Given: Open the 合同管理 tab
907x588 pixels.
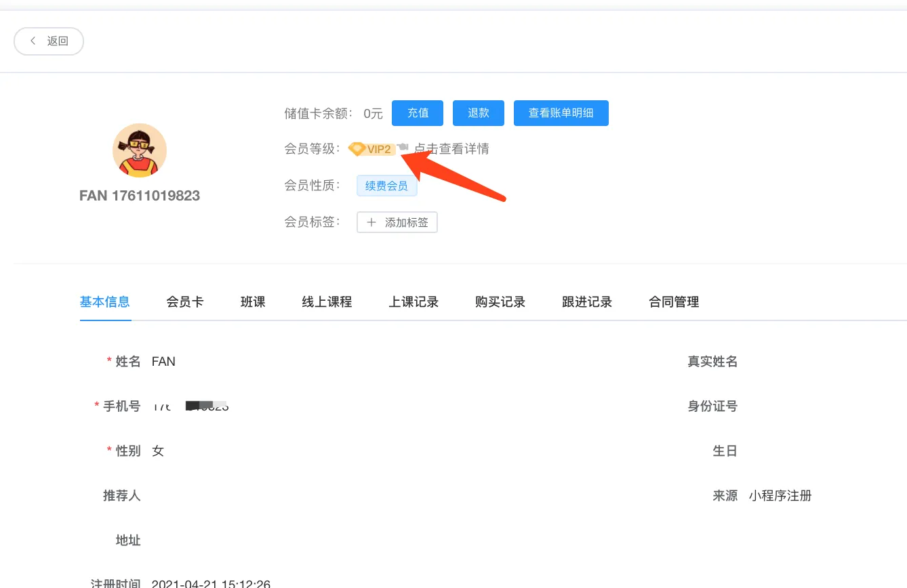Looking at the screenshot, I should [x=674, y=302].
